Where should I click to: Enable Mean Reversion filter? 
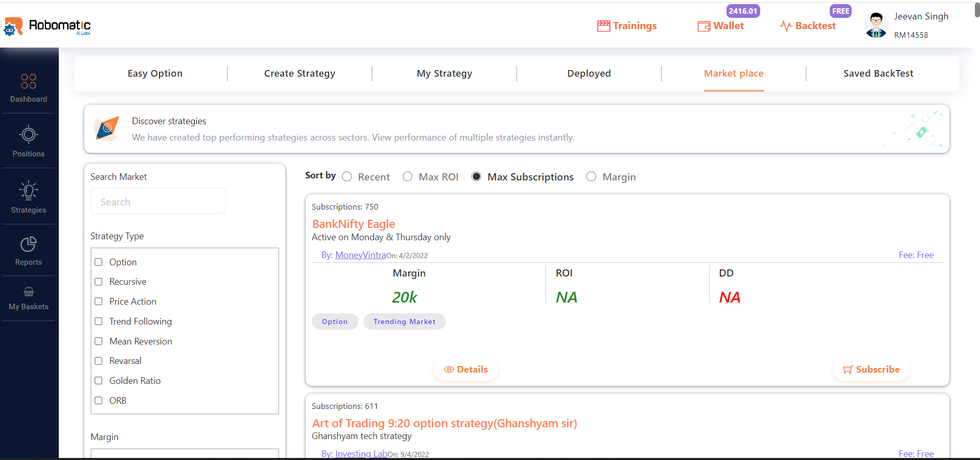(99, 341)
